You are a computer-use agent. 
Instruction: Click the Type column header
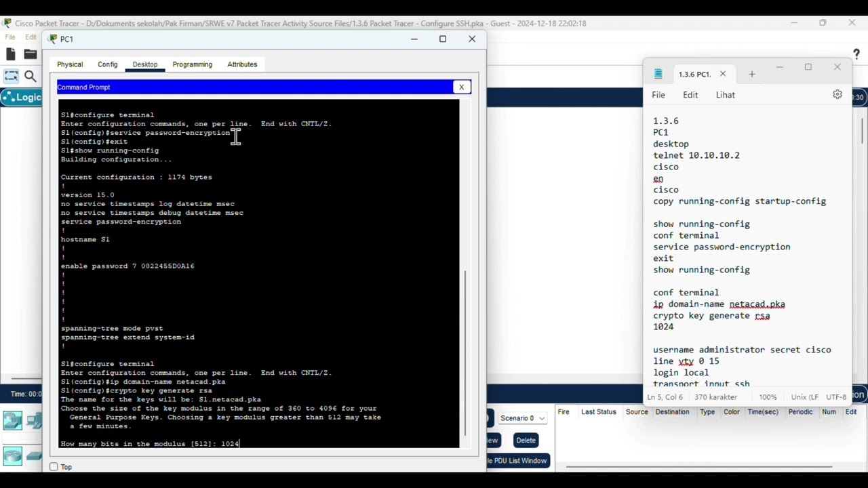(707, 412)
